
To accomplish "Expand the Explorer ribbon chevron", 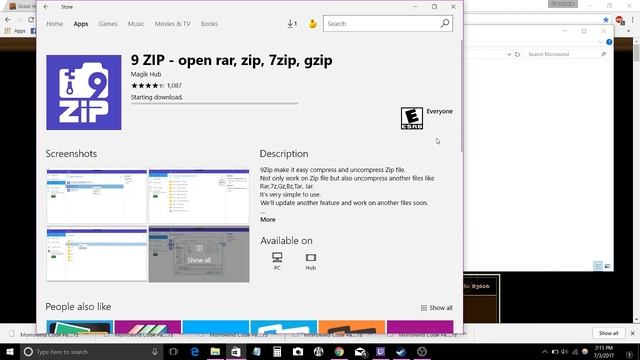I will pyautogui.click(x=600, y=42).
